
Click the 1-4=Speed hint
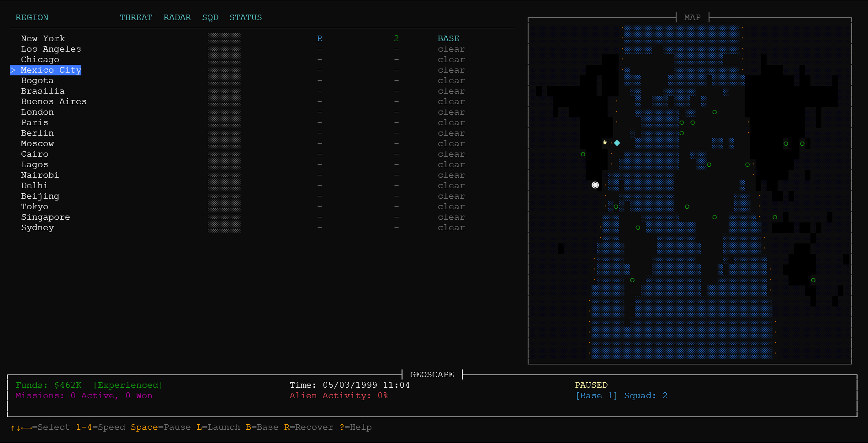[x=100, y=427]
